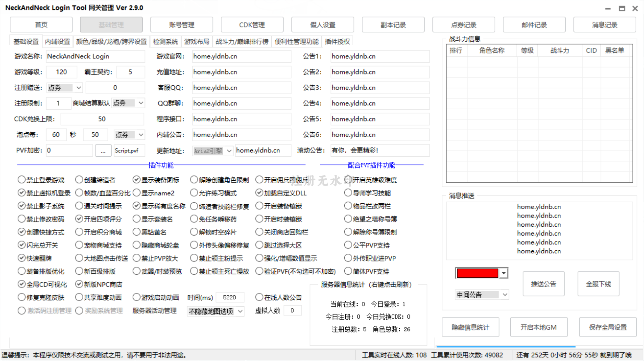Toggle 加载自定义DLL option
The height and width of the screenshot is (361, 644).
coord(281,193)
